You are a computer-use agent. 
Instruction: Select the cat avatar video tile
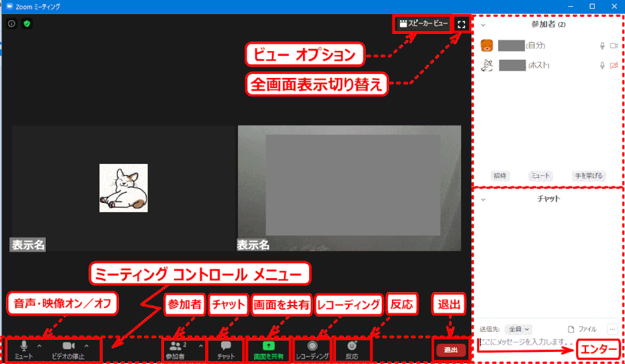point(124,188)
